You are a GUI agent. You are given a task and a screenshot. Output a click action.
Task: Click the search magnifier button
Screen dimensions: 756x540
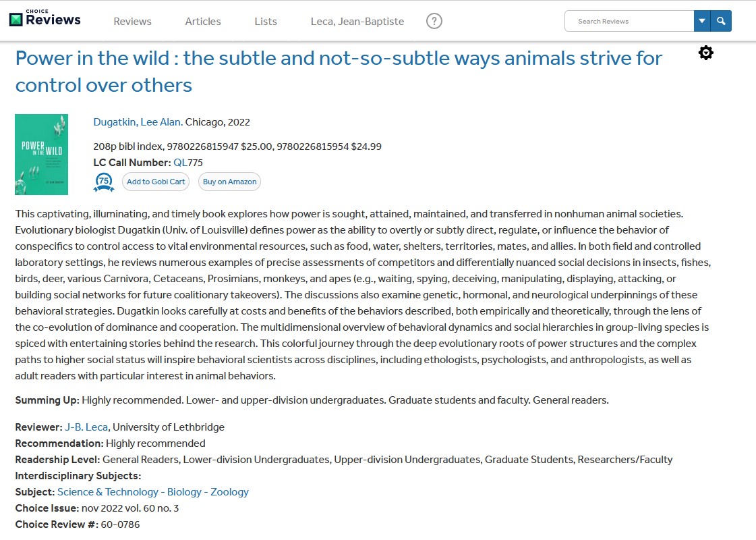tap(721, 21)
